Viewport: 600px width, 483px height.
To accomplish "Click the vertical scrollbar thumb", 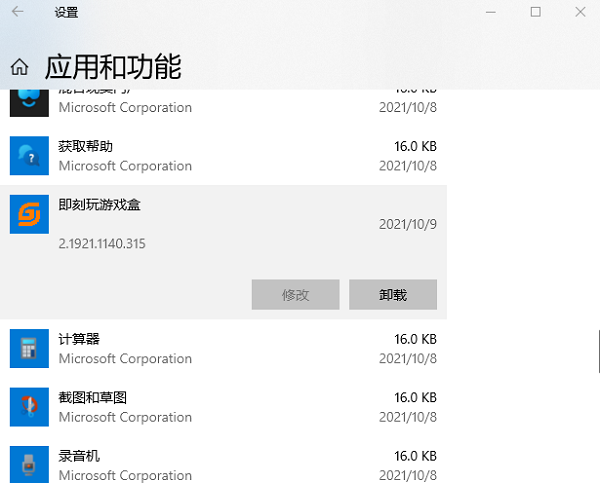I will [x=599, y=351].
